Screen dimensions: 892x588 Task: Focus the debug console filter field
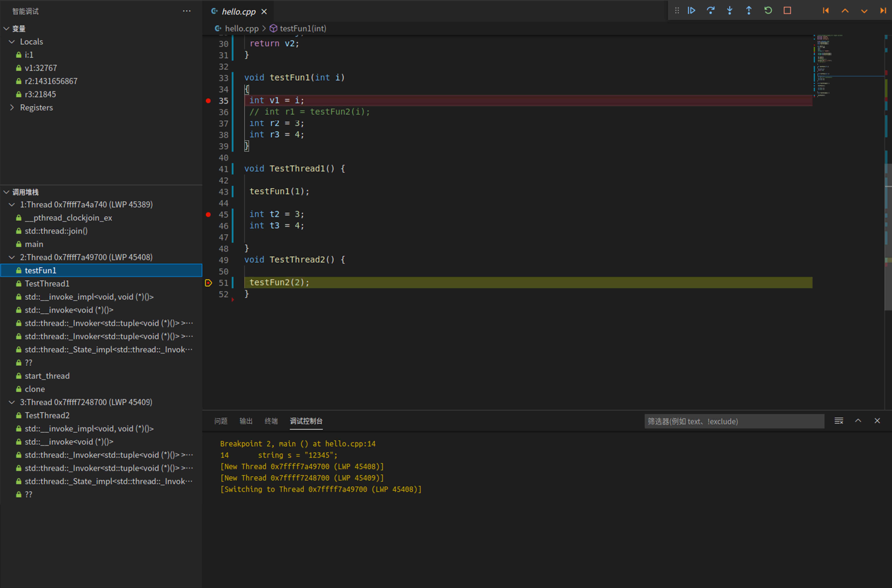[x=734, y=421]
